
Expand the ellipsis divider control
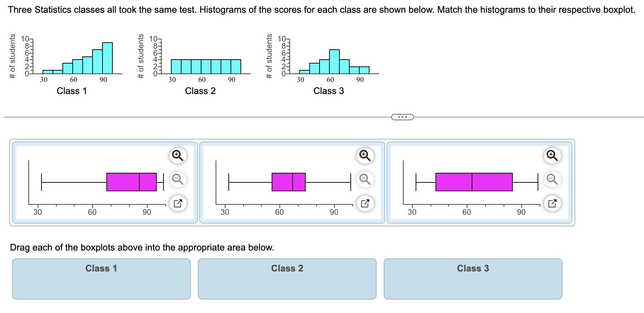click(x=402, y=116)
